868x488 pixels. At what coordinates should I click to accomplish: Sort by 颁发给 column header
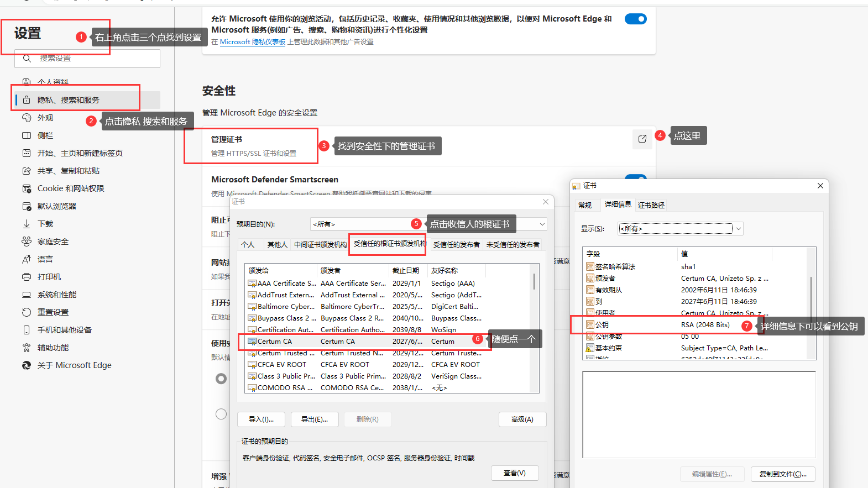(281, 270)
